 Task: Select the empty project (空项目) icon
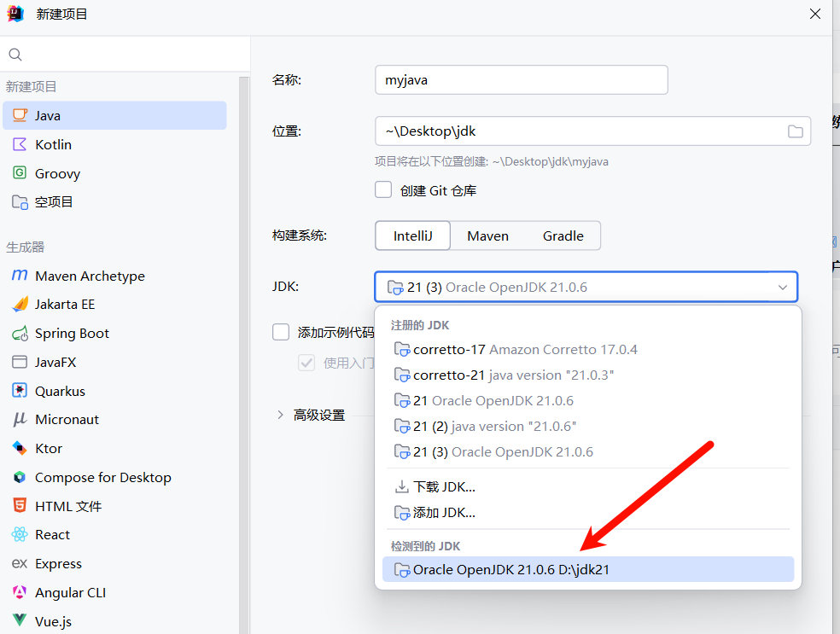click(20, 202)
